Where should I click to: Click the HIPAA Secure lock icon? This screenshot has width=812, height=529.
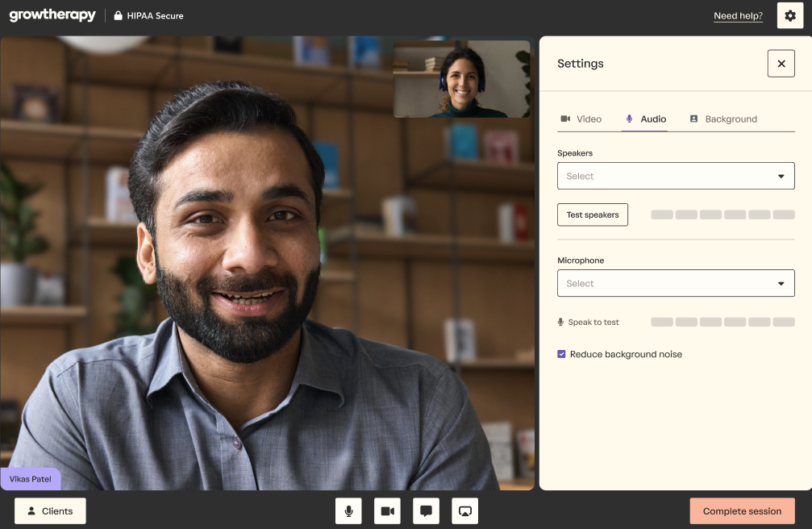click(x=119, y=15)
